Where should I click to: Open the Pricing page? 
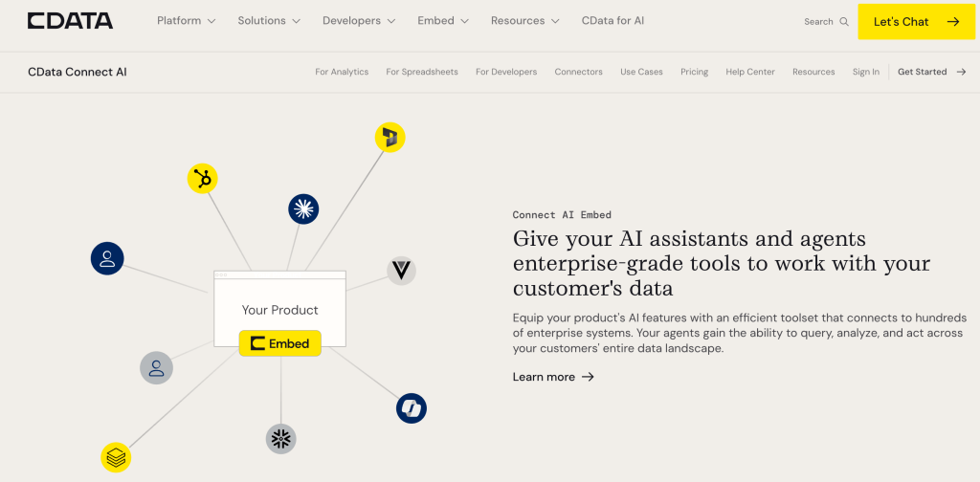point(695,72)
